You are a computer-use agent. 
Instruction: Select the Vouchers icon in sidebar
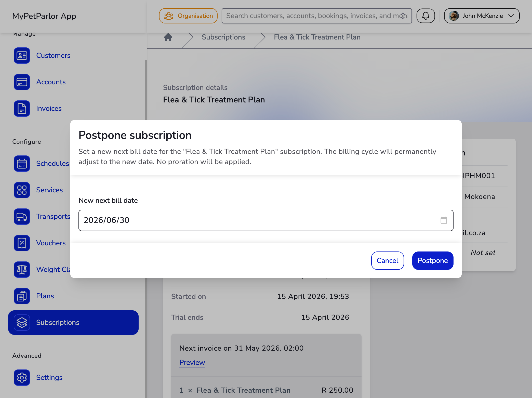click(22, 243)
